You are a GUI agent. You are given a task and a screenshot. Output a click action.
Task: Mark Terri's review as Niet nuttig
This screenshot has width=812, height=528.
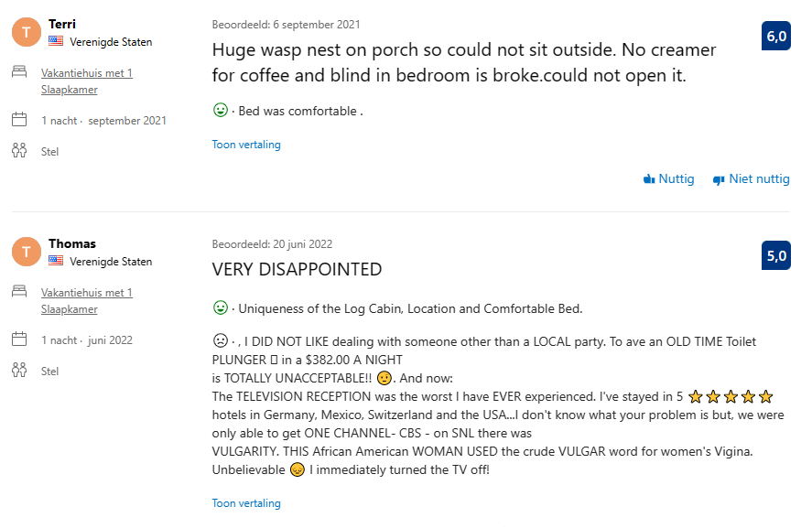click(x=751, y=179)
